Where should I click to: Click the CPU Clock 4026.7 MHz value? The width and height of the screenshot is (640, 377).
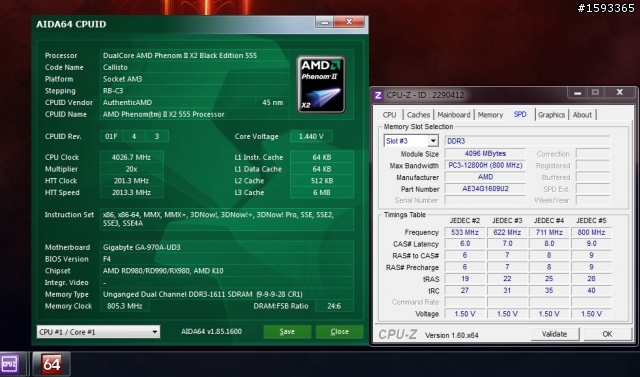tap(131, 157)
